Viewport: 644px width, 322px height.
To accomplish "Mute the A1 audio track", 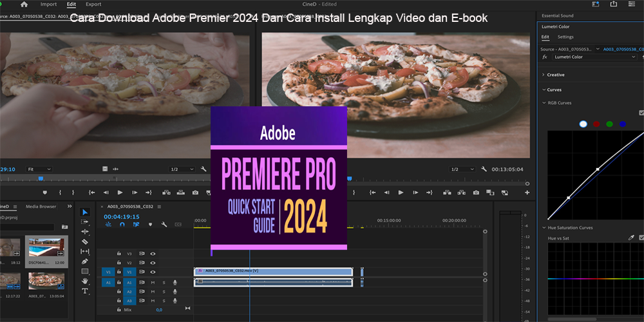I will [153, 283].
